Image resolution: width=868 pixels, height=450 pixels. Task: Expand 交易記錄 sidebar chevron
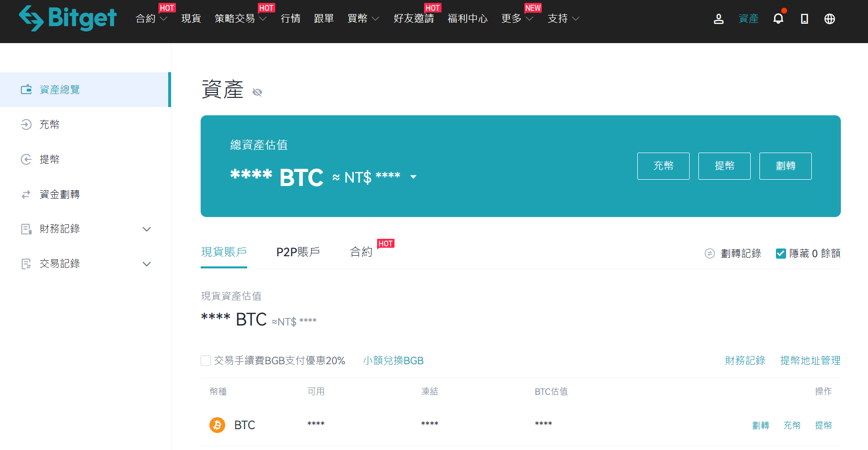pyautogui.click(x=147, y=264)
